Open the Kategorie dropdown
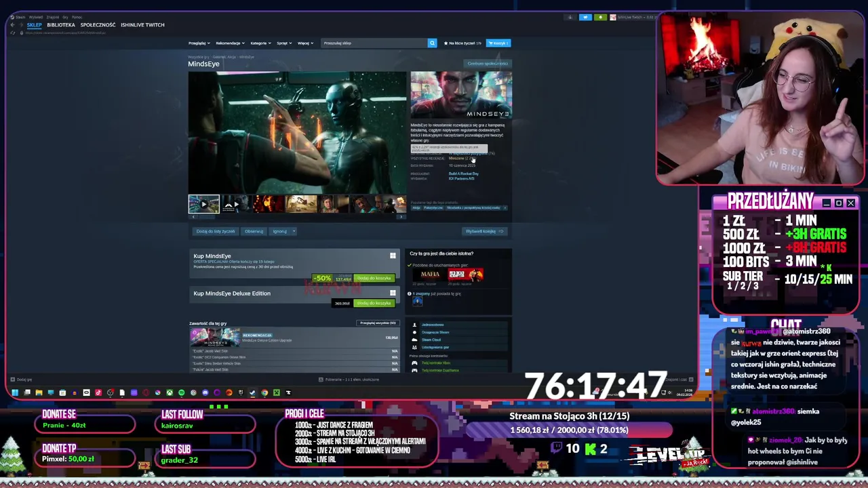 click(260, 43)
